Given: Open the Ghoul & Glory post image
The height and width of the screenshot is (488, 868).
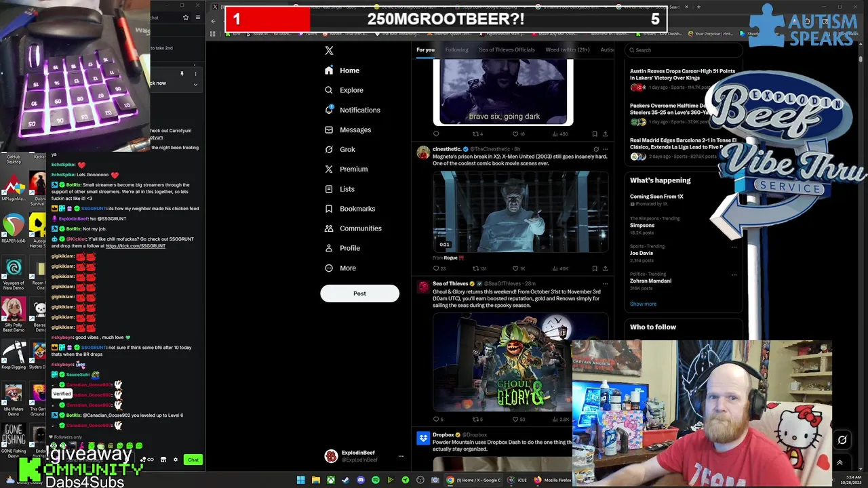Looking at the screenshot, I should 502,363.
